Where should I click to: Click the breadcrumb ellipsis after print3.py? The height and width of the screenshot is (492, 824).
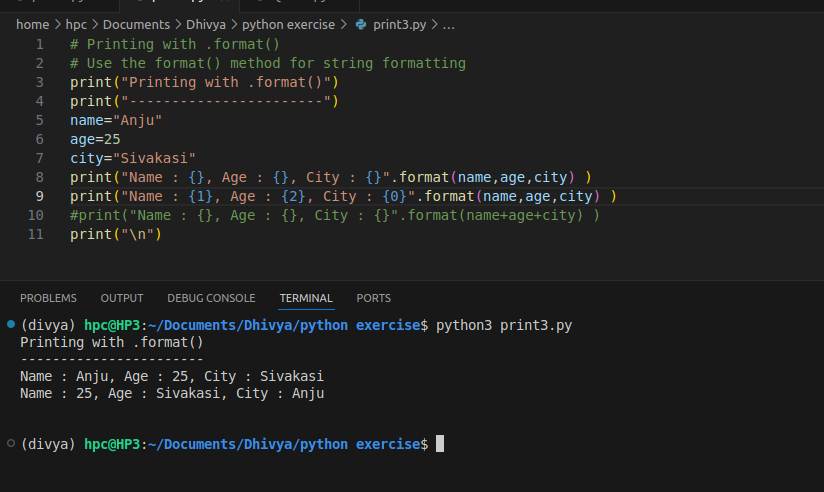coord(448,24)
